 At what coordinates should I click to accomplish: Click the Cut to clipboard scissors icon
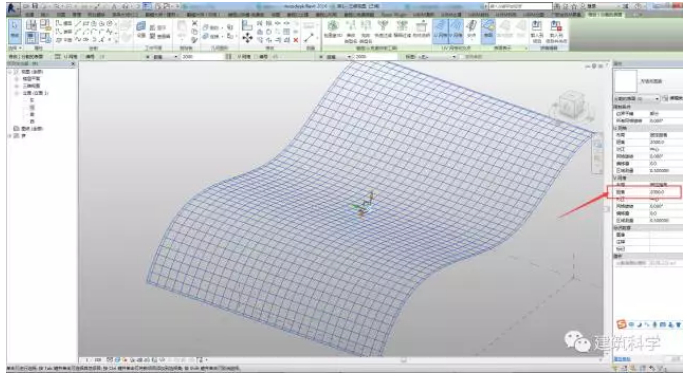point(195,23)
